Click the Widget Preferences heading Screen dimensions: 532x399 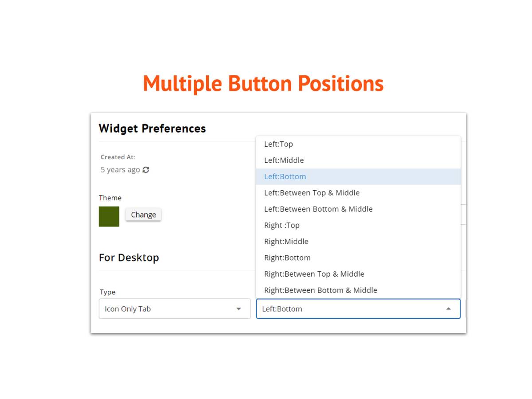tap(152, 129)
